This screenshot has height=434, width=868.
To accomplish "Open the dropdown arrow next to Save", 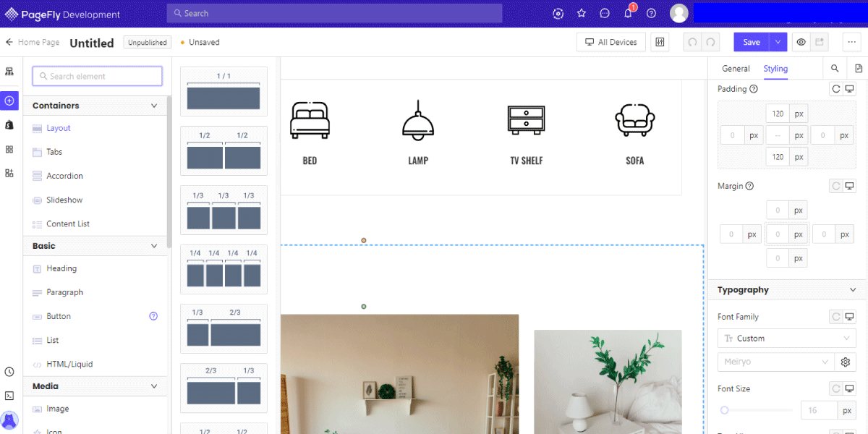I will (x=778, y=42).
